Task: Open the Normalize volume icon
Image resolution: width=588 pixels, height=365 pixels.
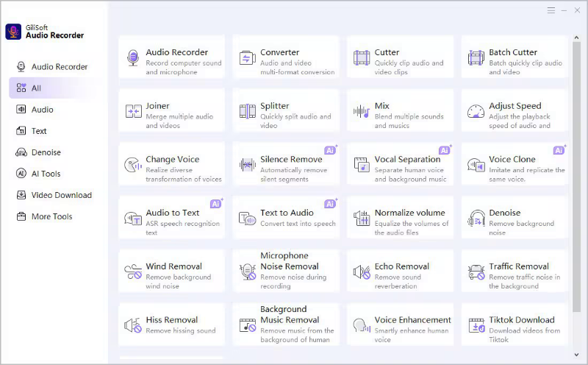Action: pos(362,219)
